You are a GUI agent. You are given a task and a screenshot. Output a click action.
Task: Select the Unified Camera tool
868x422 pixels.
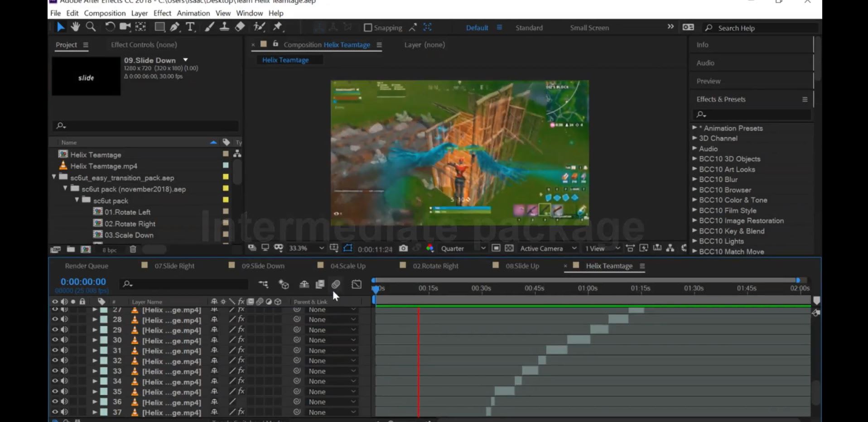point(125,27)
